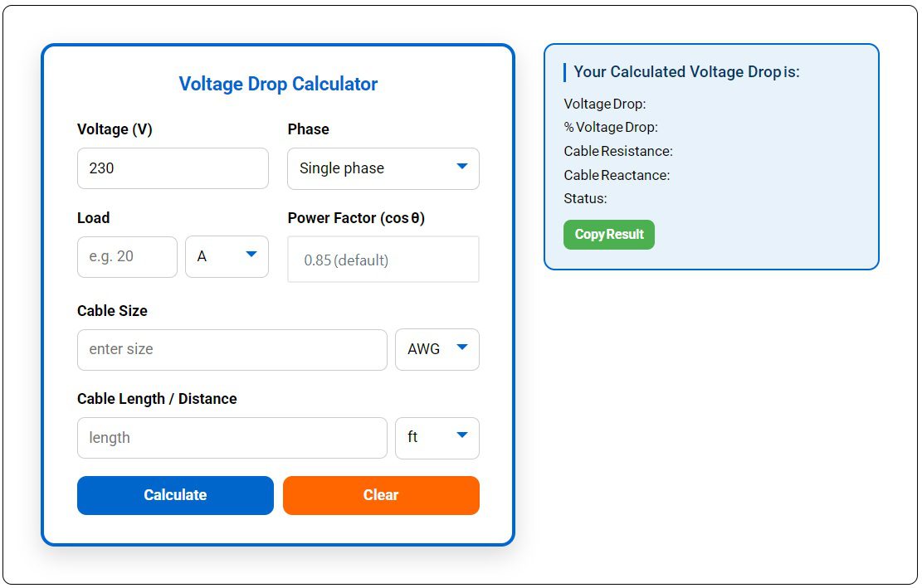Open the length unit selector showing ft
The height and width of the screenshot is (588, 922).
point(437,438)
